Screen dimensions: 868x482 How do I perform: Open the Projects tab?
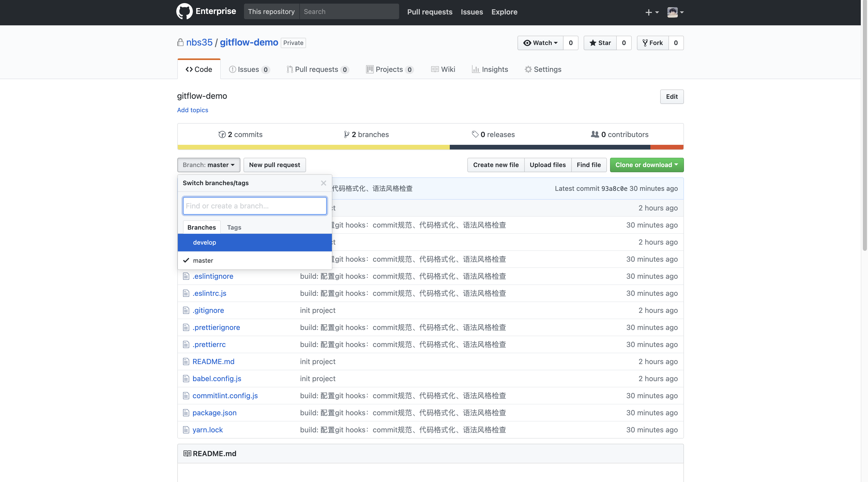pos(390,70)
